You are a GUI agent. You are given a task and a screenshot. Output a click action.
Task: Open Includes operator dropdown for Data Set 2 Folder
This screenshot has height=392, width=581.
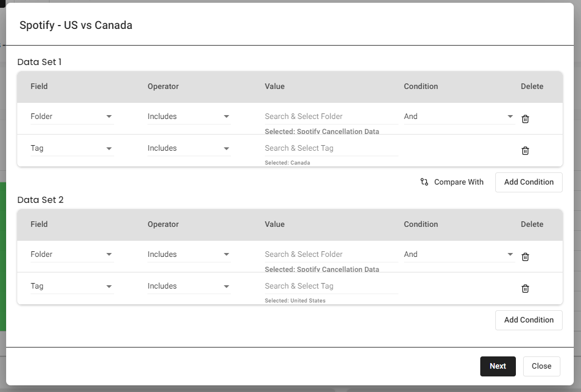click(x=189, y=254)
